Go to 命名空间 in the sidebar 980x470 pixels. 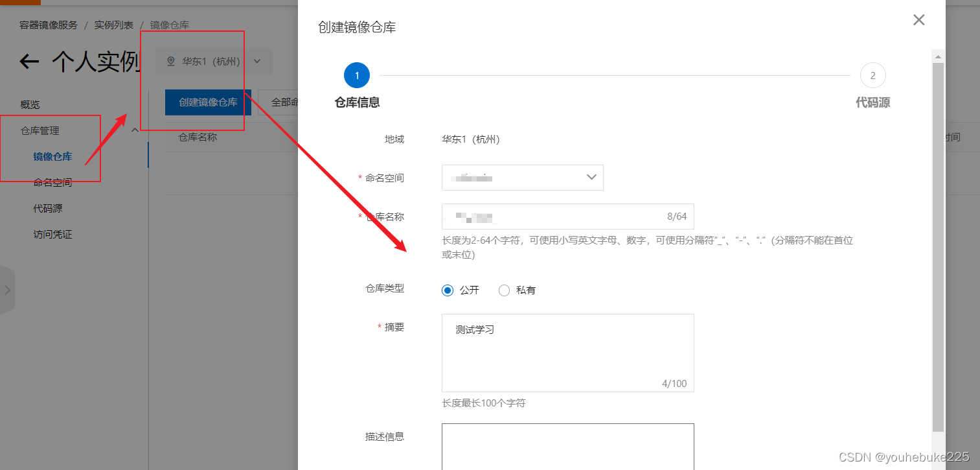pos(52,183)
